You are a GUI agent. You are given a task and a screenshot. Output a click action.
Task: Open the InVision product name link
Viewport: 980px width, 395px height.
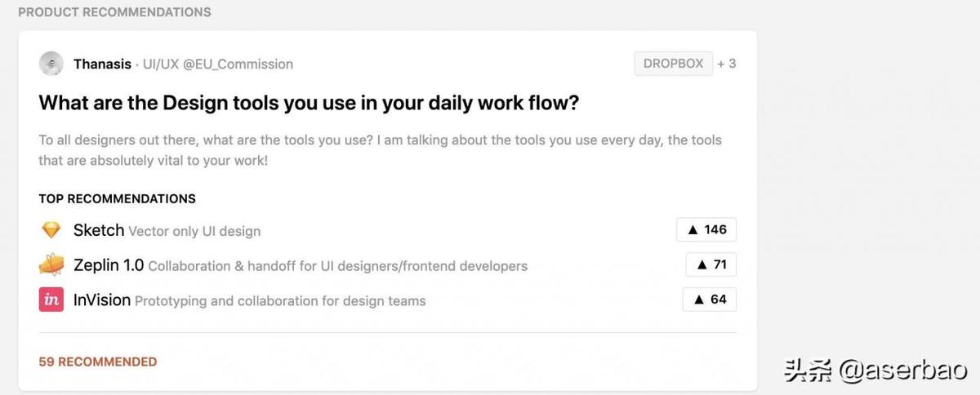[102, 300]
